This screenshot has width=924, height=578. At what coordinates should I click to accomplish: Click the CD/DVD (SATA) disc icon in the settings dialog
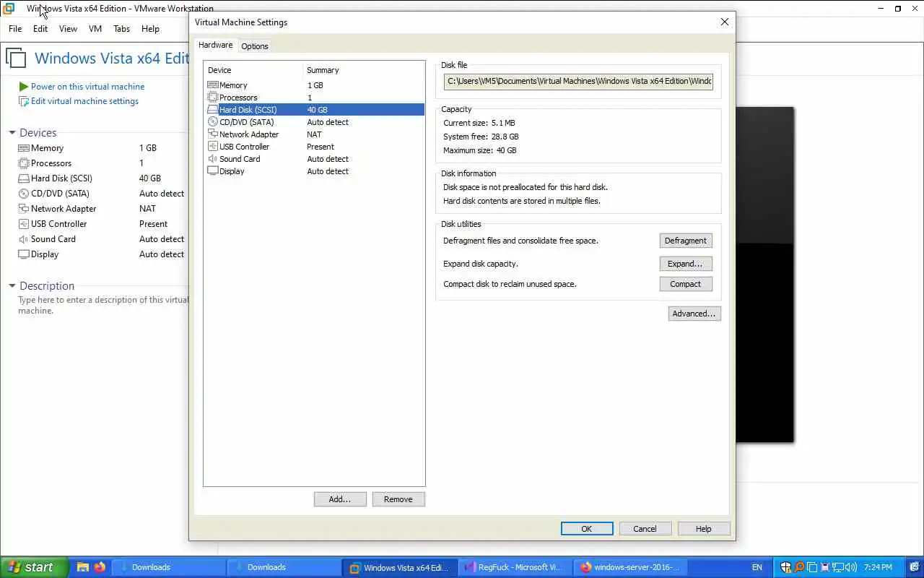click(x=212, y=122)
